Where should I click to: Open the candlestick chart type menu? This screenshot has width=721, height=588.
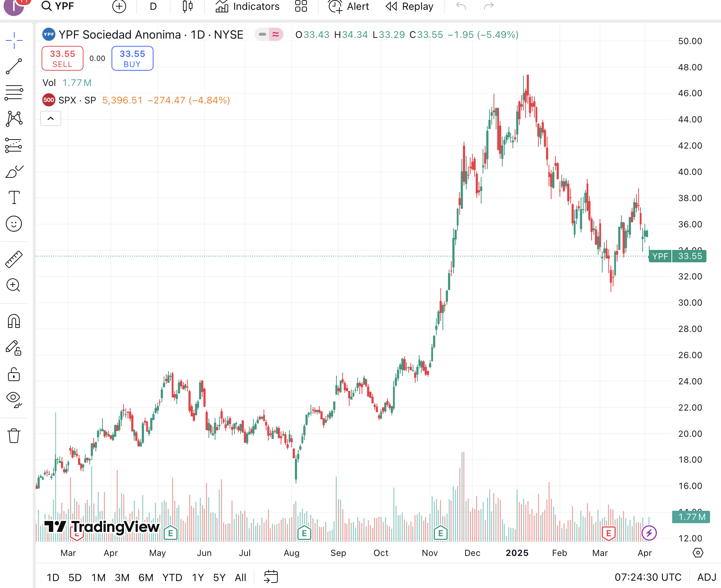click(187, 6)
